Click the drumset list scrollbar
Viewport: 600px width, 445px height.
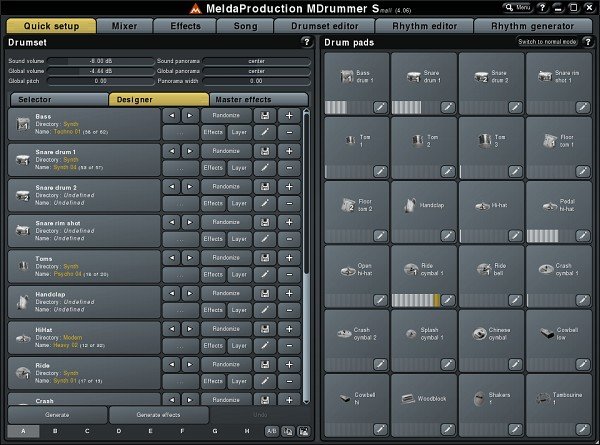click(306, 256)
